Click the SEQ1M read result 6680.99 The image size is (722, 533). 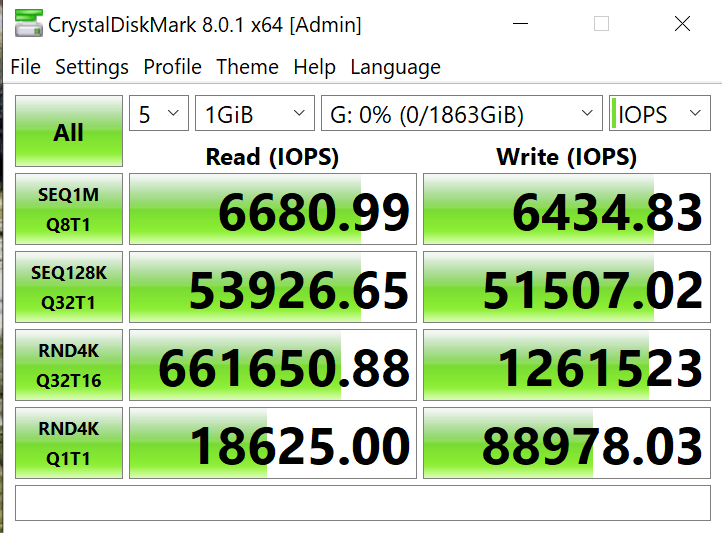coord(273,209)
